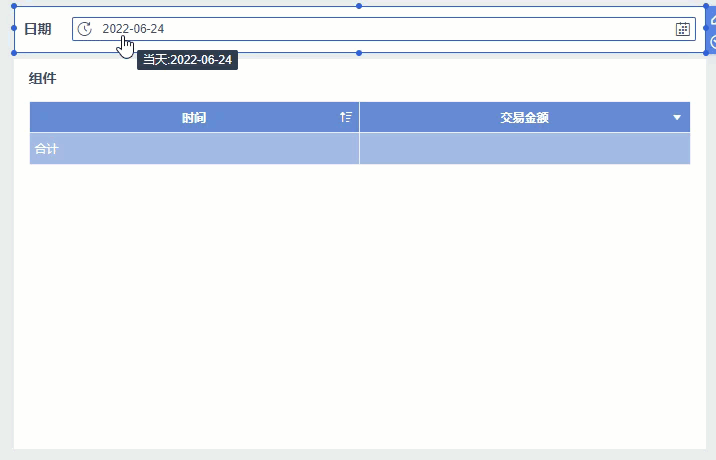This screenshot has height=460, width=716.
Task: Click the 日期 filter label
Action: point(37,29)
